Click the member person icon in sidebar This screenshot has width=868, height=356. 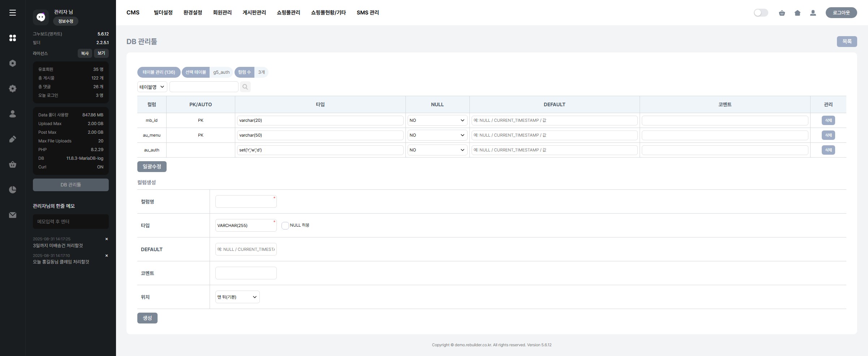(x=13, y=114)
